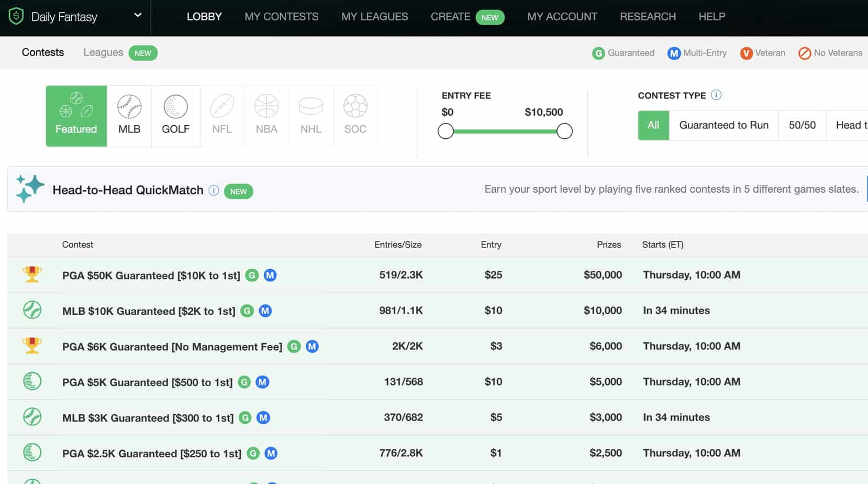Switch to the Leagues tab
The width and height of the screenshot is (868, 484).
point(103,52)
